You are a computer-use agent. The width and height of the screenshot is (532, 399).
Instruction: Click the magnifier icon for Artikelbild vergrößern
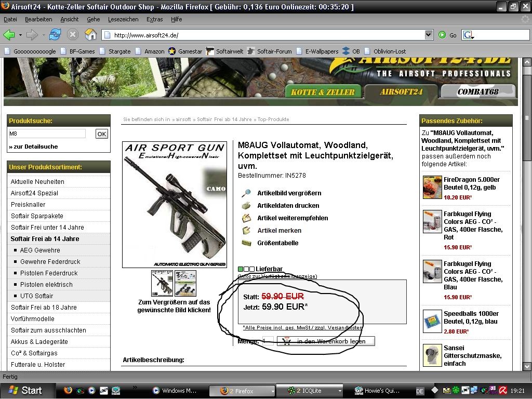(246, 193)
